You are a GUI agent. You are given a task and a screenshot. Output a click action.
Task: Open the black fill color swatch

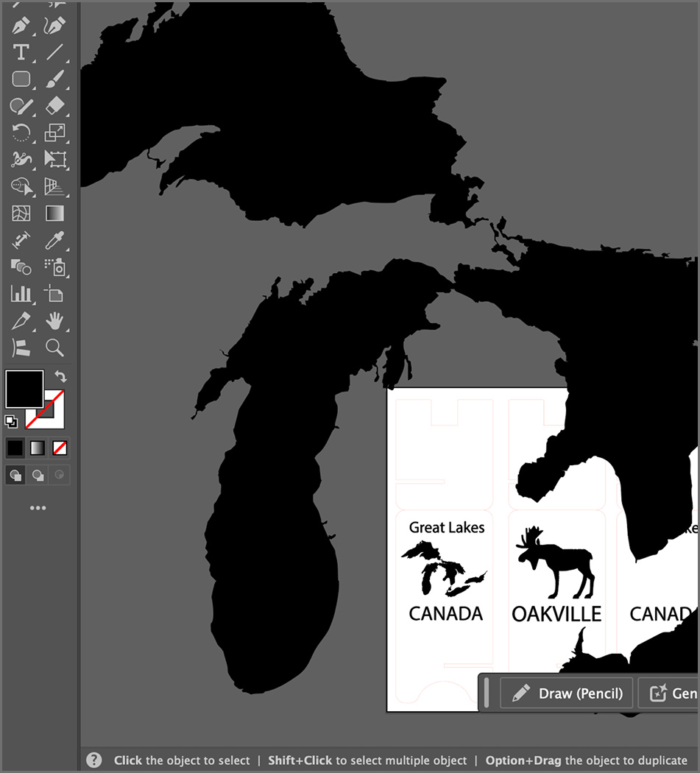coord(24,390)
